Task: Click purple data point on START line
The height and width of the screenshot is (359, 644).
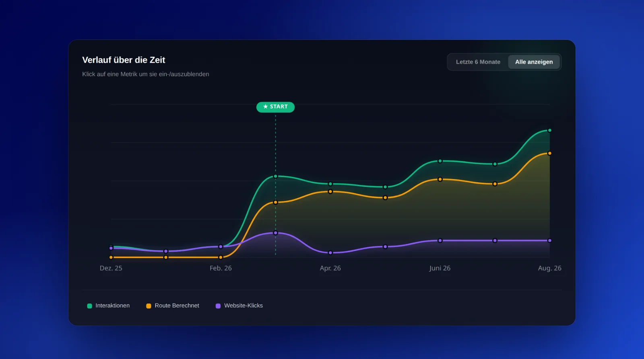Action: 275,233
